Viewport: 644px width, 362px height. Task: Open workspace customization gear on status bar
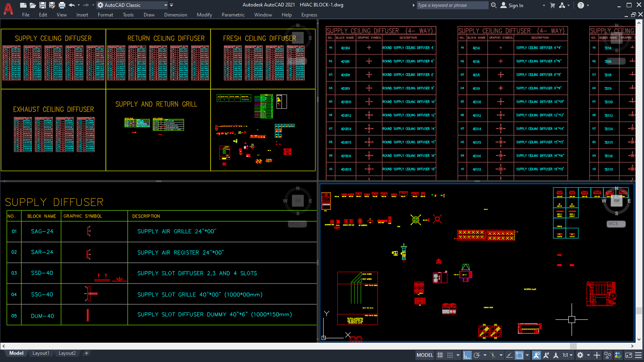click(x=579, y=355)
